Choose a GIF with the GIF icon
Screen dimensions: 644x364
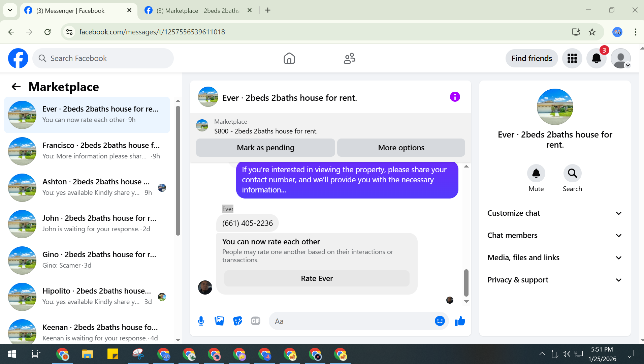click(256, 321)
